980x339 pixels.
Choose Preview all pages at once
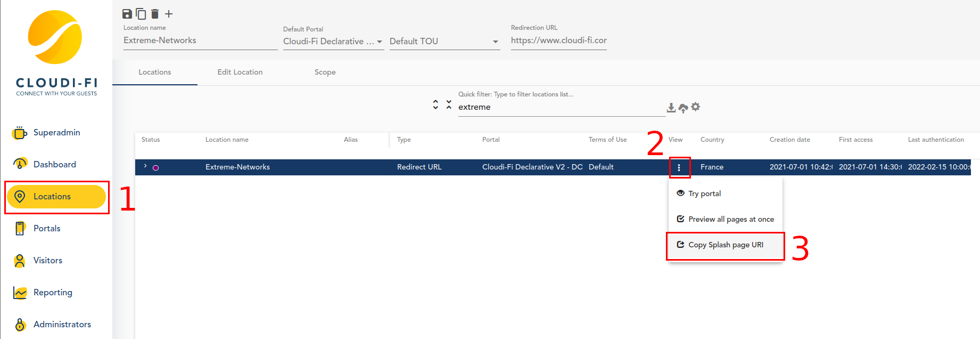[726, 219]
